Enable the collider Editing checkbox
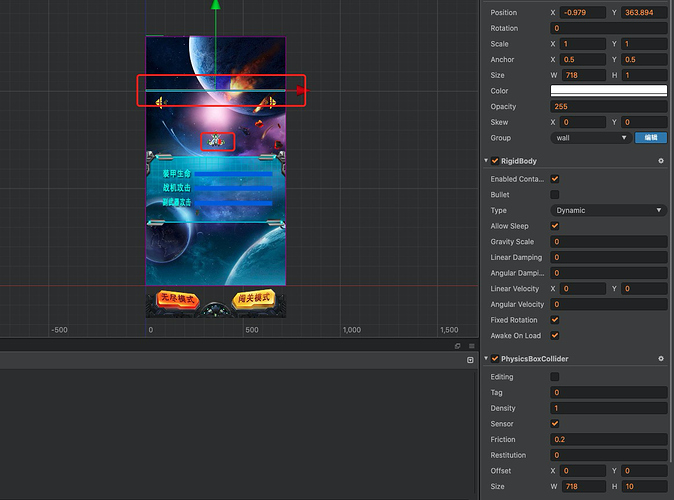Screen dimensions: 674x500 [555, 377]
